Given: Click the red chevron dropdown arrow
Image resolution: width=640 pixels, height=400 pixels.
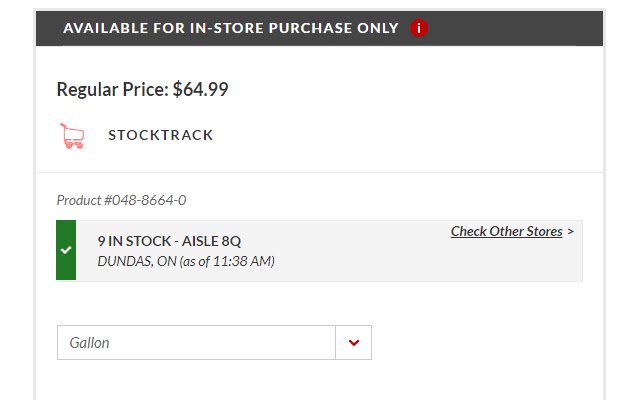Looking at the screenshot, I should (x=353, y=343).
